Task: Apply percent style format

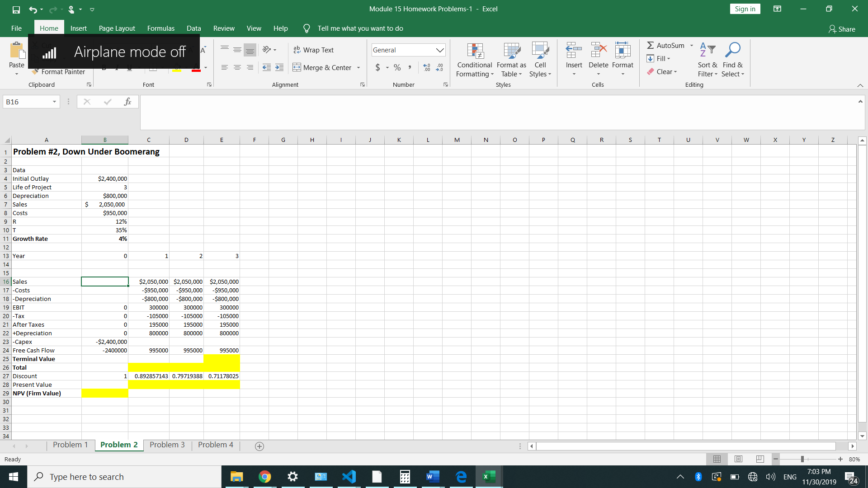Action: tap(397, 67)
